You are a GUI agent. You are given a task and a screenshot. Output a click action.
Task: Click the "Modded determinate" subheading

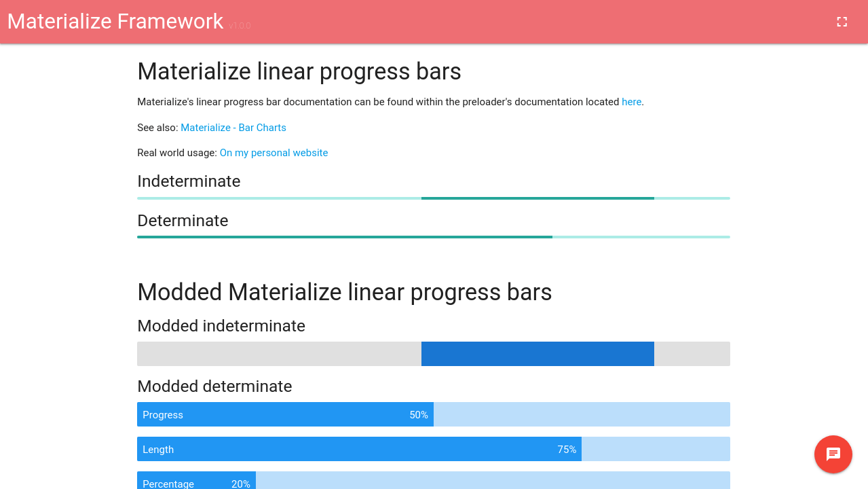pos(214,386)
